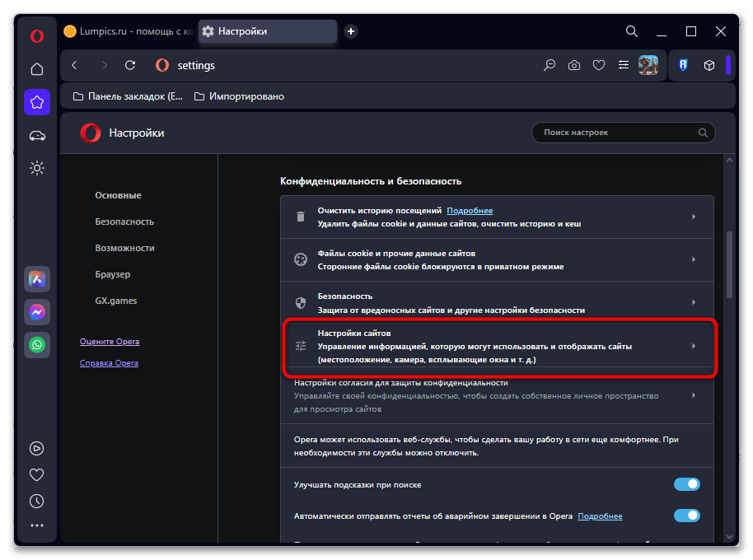The width and height of the screenshot is (753, 560).
Task: Open the Opera main menu logo
Action: click(37, 36)
